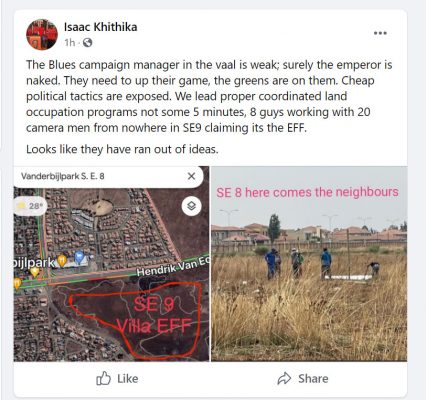Click the Share button label
Image resolution: width=426 pixels, height=400 pixels.
click(x=313, y=379)
